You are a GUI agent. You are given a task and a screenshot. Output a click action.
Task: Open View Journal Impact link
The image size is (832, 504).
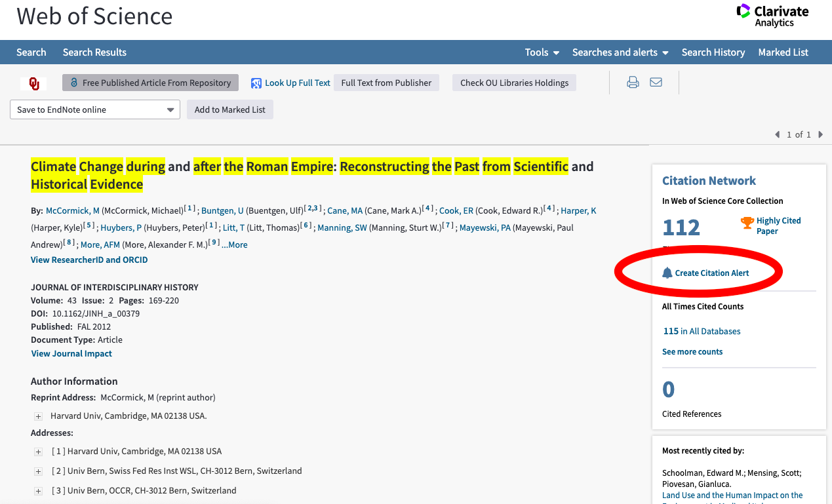(x=71, y=353)
